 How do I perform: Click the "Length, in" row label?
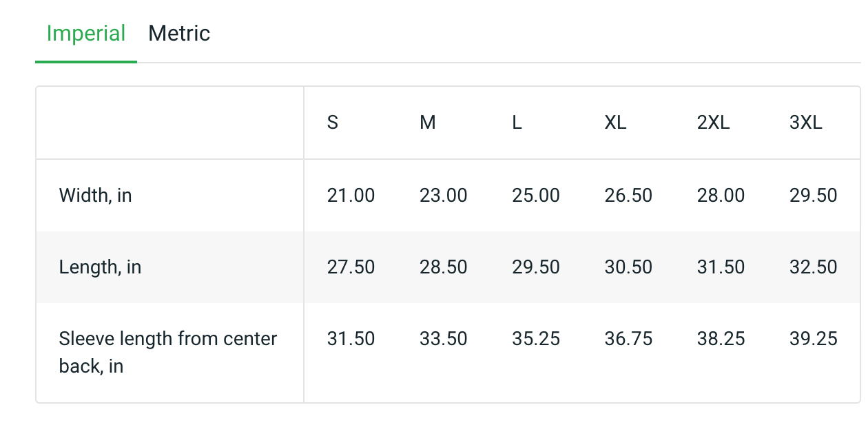pyautogui.click(x=100, y=267)
